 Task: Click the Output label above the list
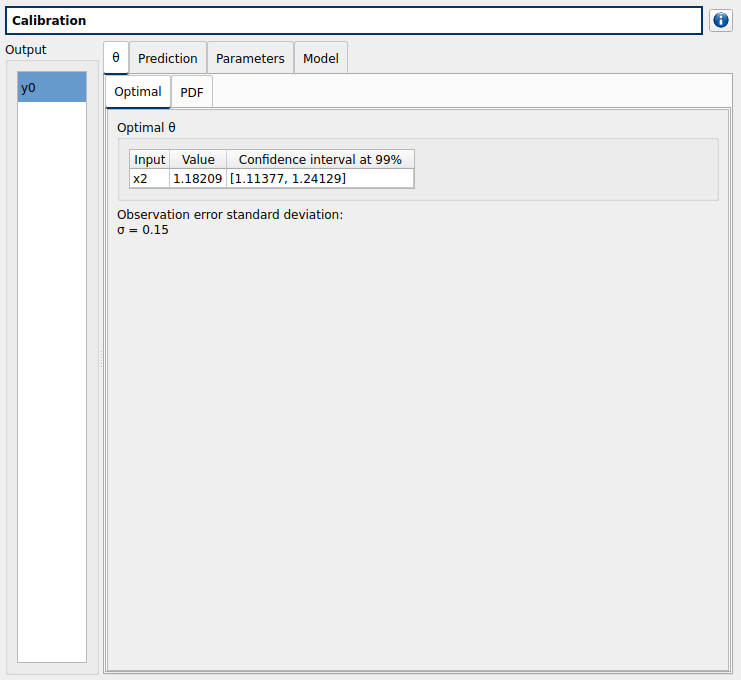(26, 50)
